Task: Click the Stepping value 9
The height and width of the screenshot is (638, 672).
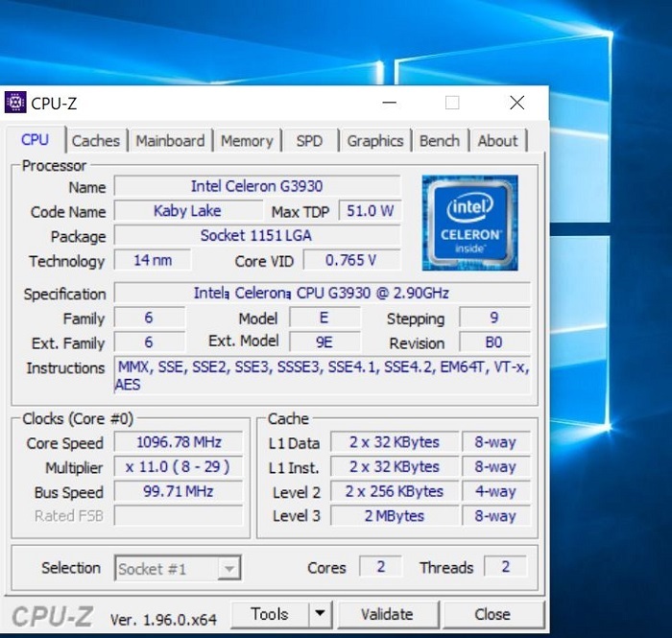Action: tap(494, 318)
